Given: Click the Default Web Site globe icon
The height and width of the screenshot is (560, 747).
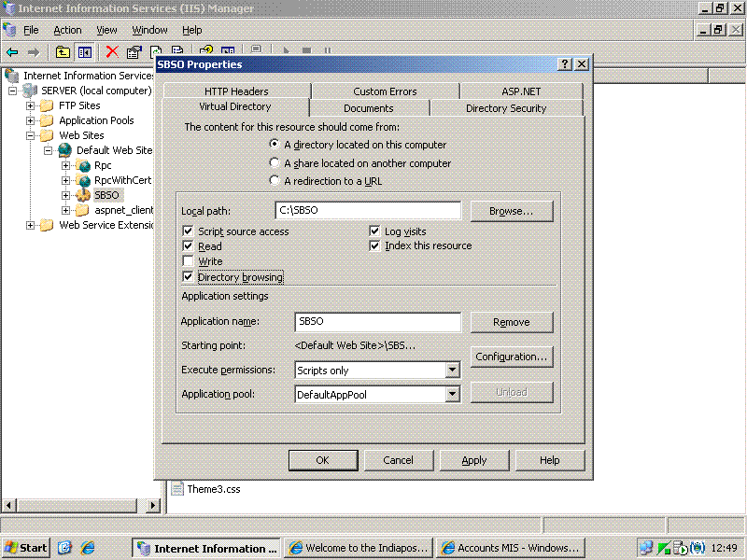Looking at the screenshot, I should click(65, 150).
